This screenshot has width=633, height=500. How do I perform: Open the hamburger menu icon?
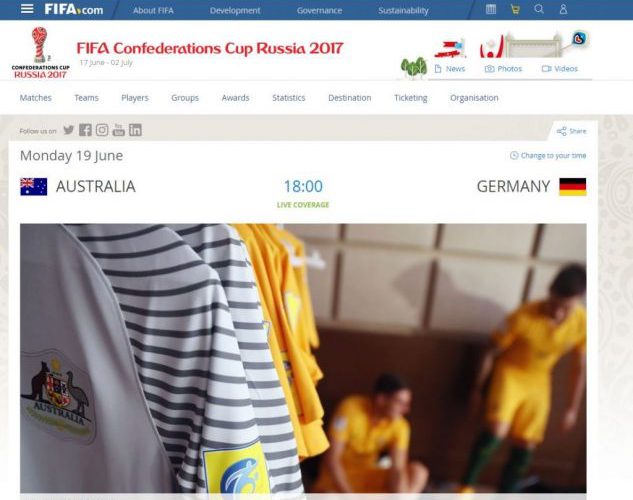click(27, 9)
